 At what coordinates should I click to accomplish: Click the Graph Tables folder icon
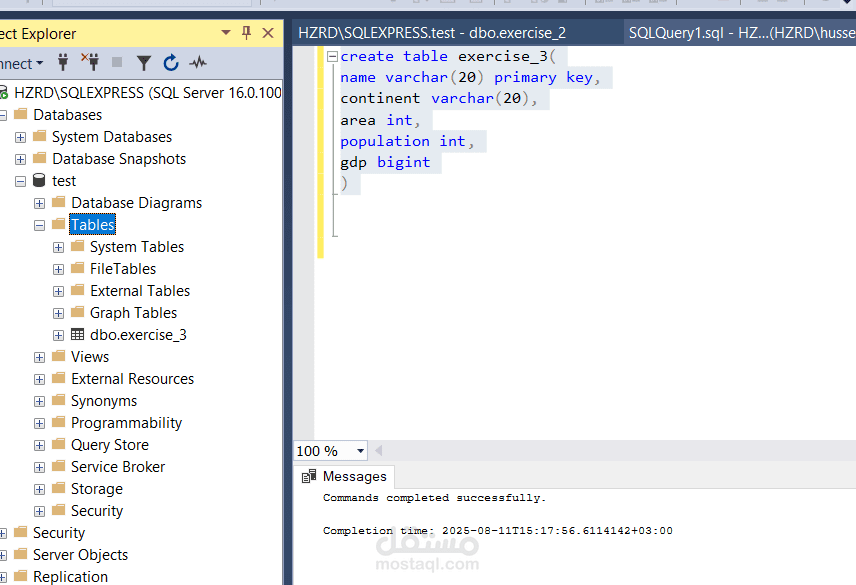[78, 312]
